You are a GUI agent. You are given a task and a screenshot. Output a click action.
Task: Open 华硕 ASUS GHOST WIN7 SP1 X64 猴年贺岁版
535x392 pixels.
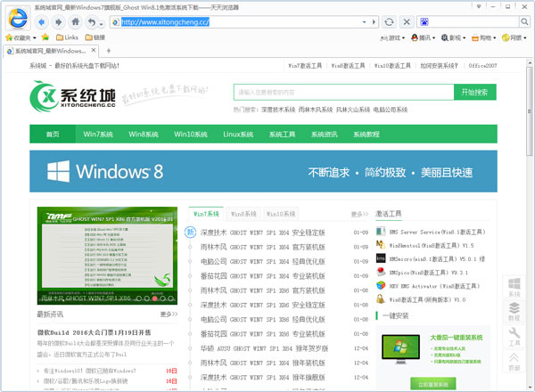(264, 348)
